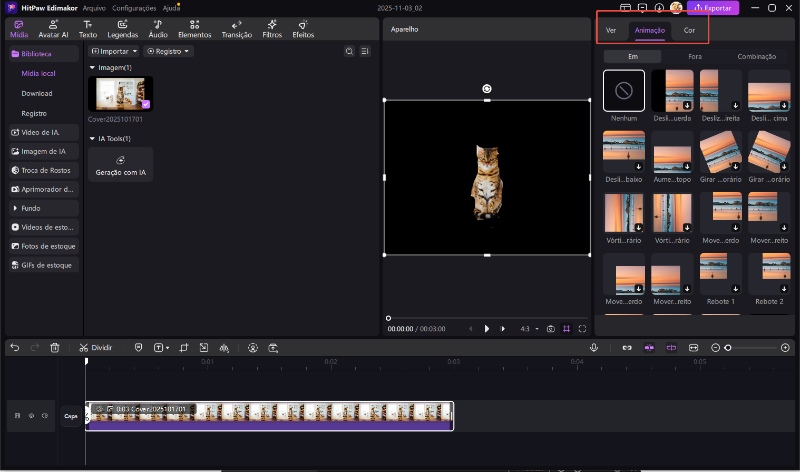Open the Filtros panel
Screen dimensions: 800x472
pos(272,28)
